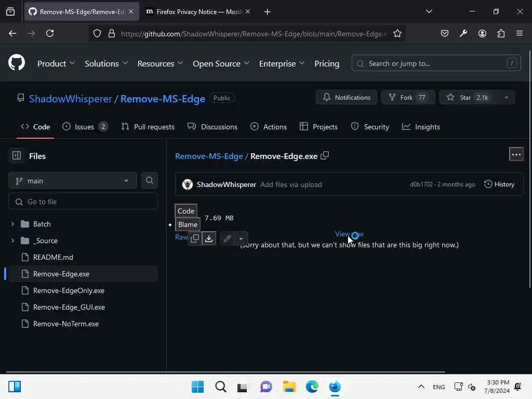
Task: Switch to the Firefox Privacy Notice tab
Action: coord(198,12)
